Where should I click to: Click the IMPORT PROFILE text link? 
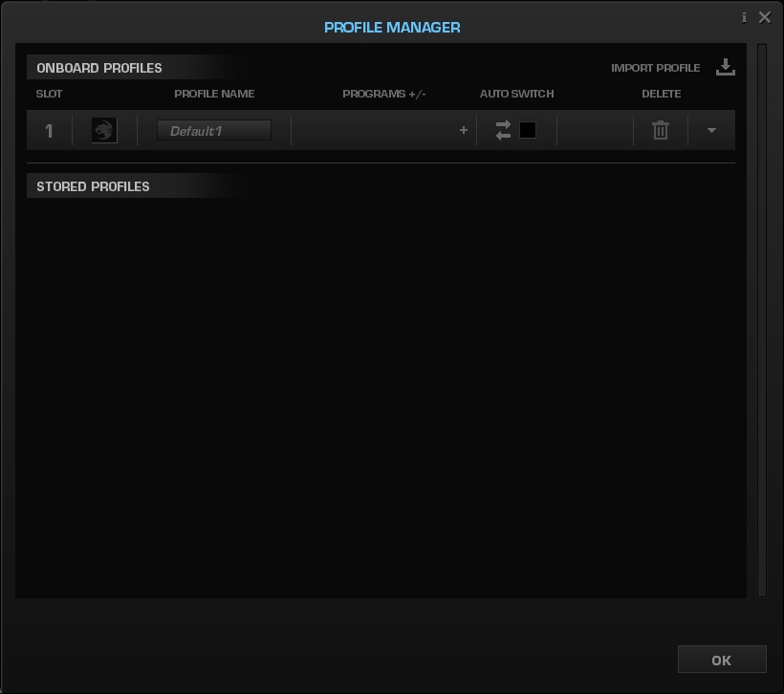655,68
